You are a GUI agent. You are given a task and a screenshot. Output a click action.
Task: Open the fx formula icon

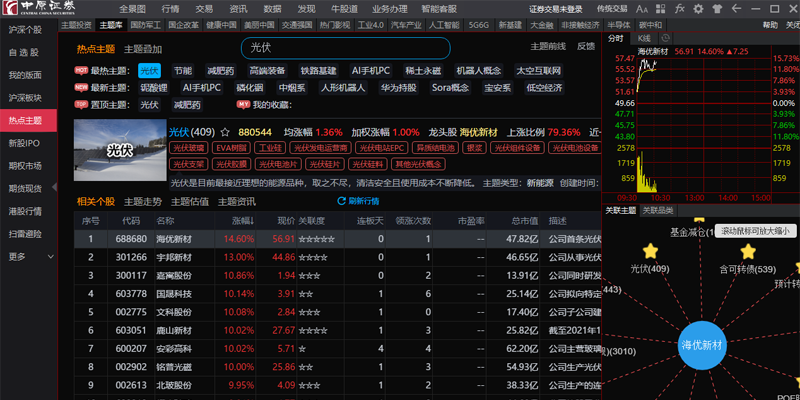680,9
